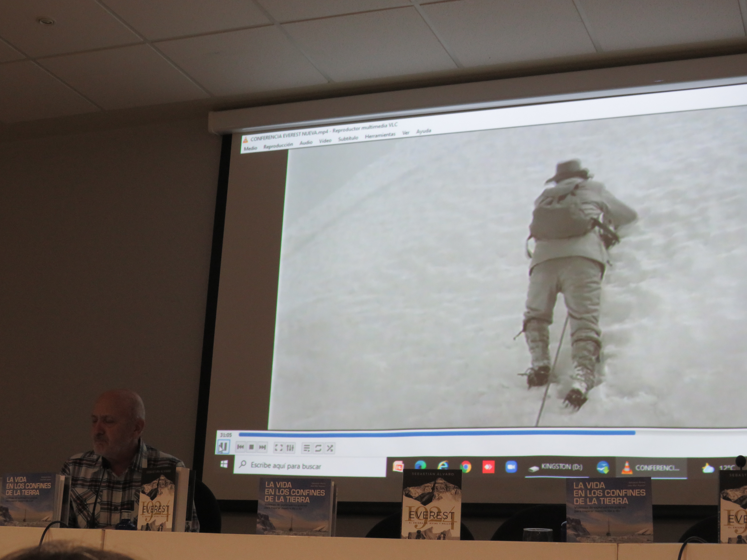This screenshot has height=560, width=747.
Task: Open the Ayuda menu
Action: (424, 131)
